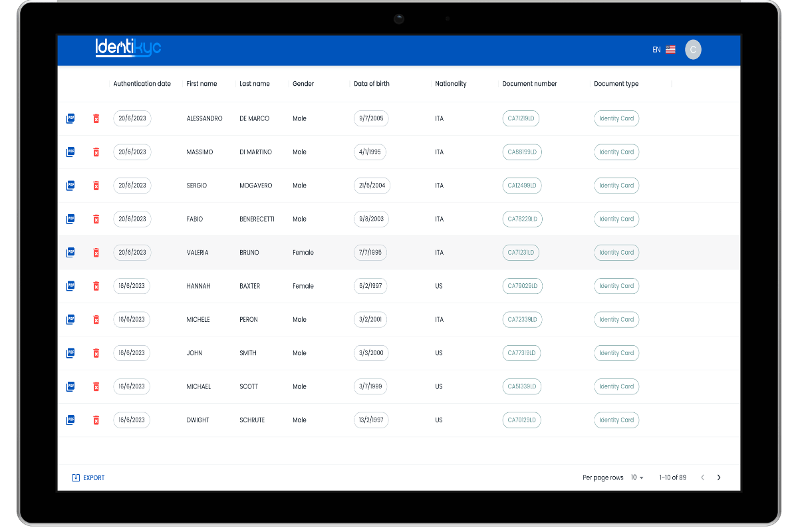
Task: Click Identity Card tag for Fabio
Action: pyautogui.click(x=616, y=219)
